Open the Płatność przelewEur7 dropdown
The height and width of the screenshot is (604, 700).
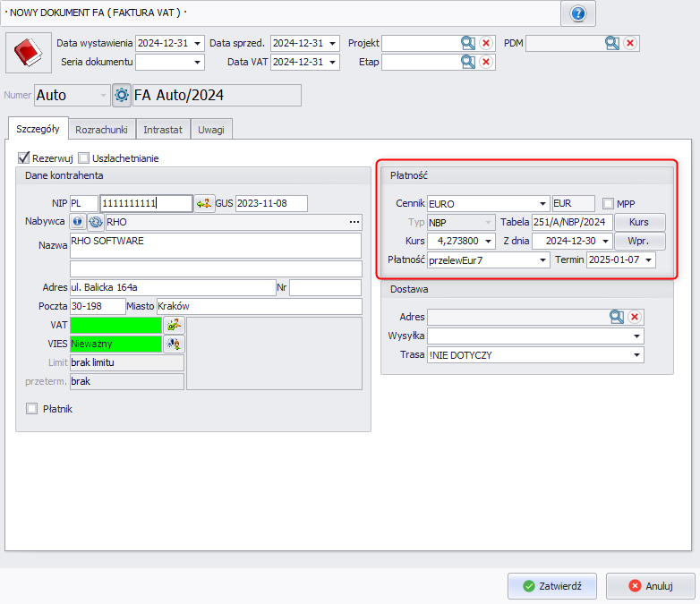542,259
